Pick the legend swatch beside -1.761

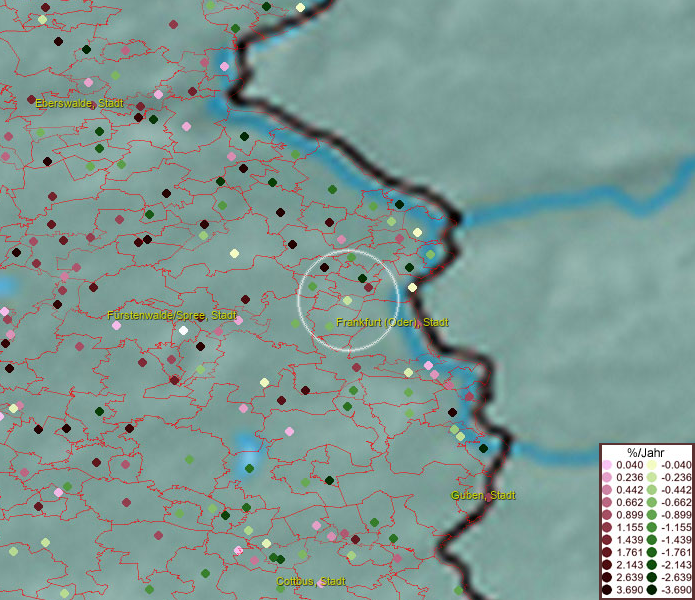(x=652, y=552)
